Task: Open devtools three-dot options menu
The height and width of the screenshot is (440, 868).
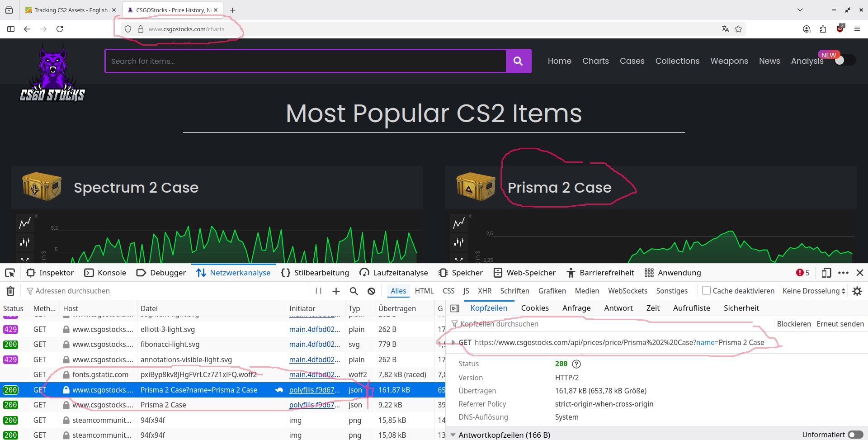Action: click(x=843, y=273)
